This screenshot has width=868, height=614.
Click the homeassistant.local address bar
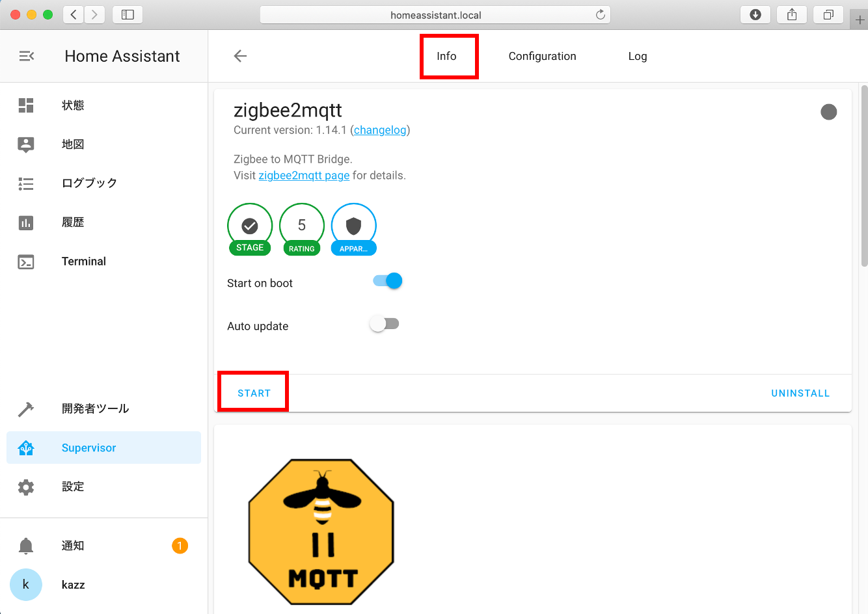(x=435, y=14)
